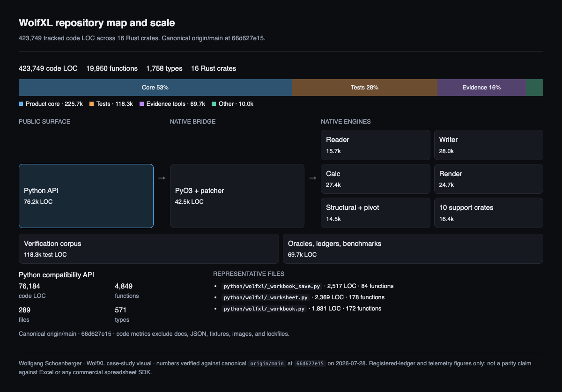Click the 571 types value
The image size is (562, 392).
coord(120,310)
